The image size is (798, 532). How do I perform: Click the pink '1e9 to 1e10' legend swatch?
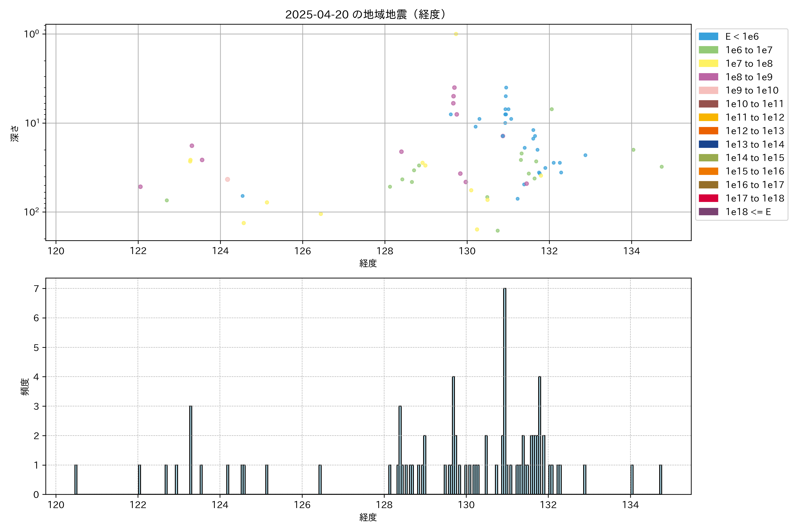(x=708, y=90)
